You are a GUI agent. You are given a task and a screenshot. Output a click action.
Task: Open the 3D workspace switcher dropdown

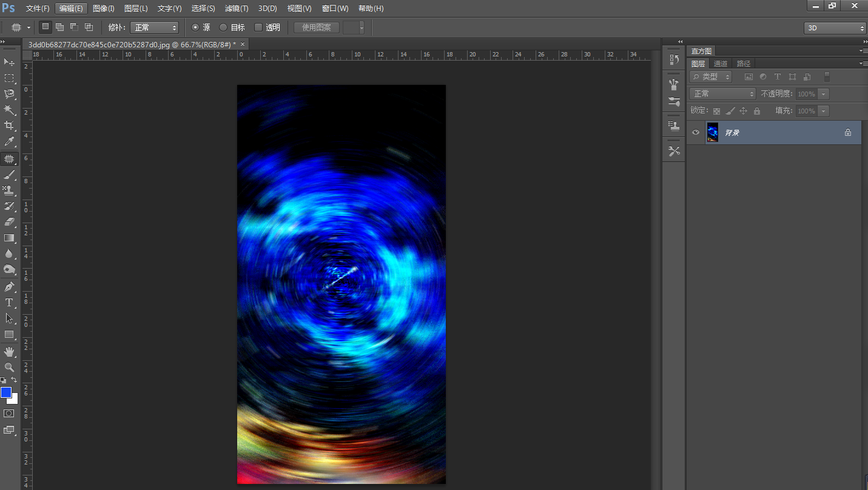[835, 28]
